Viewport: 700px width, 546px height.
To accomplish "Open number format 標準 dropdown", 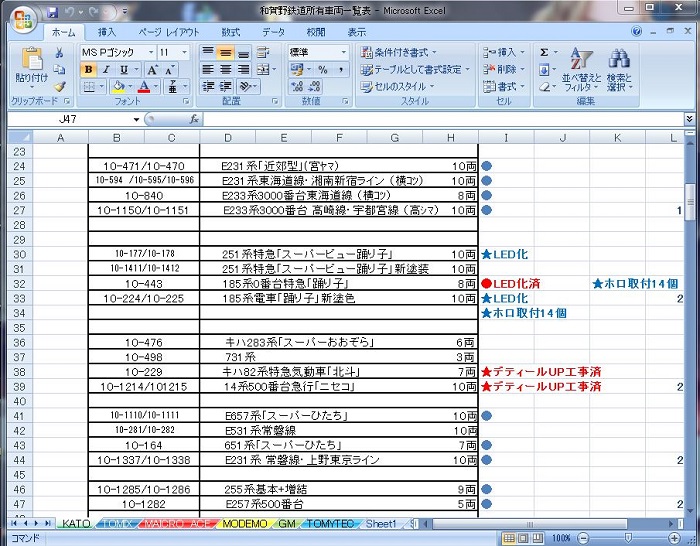I will click(344, 52).
